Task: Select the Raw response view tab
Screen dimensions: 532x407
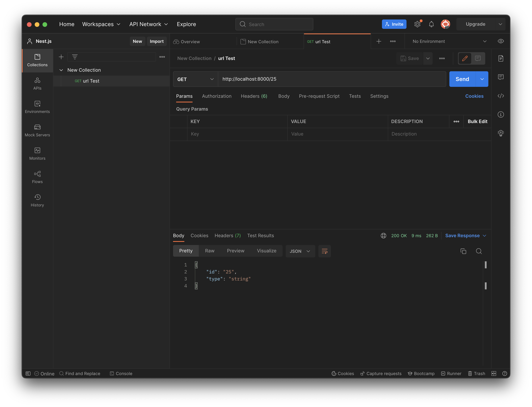Action: click(x=209, y=251)
